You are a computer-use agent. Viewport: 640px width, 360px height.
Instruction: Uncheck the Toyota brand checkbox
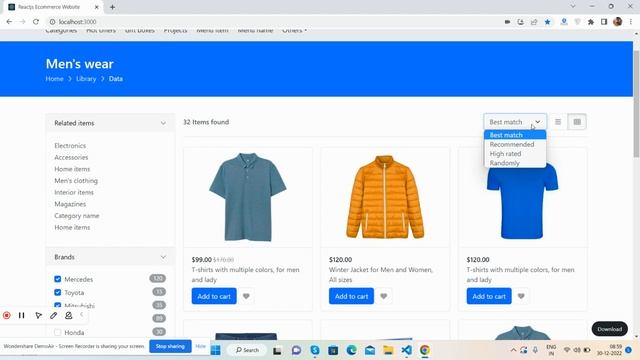pos(58,292)
